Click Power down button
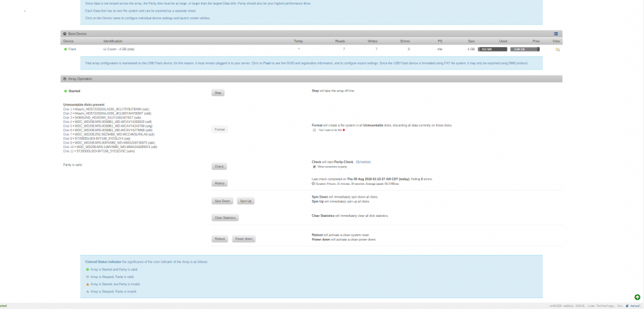 tap(244, 239)
